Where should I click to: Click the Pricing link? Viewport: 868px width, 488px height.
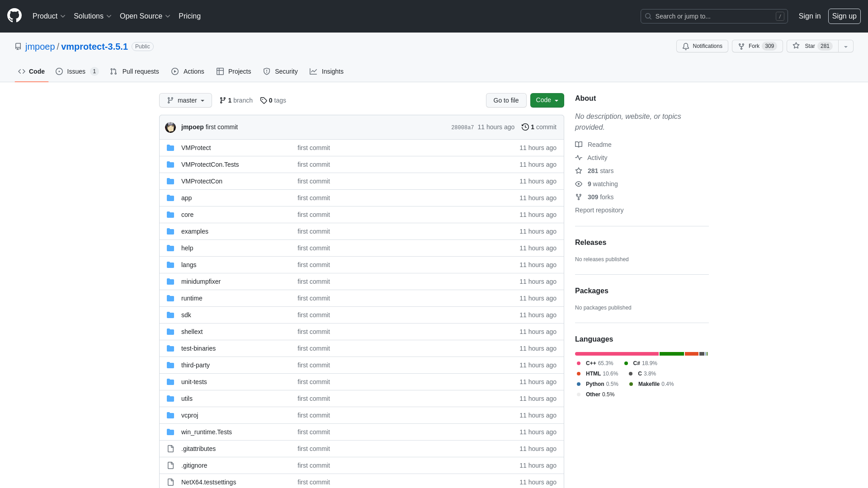[189, 16]
